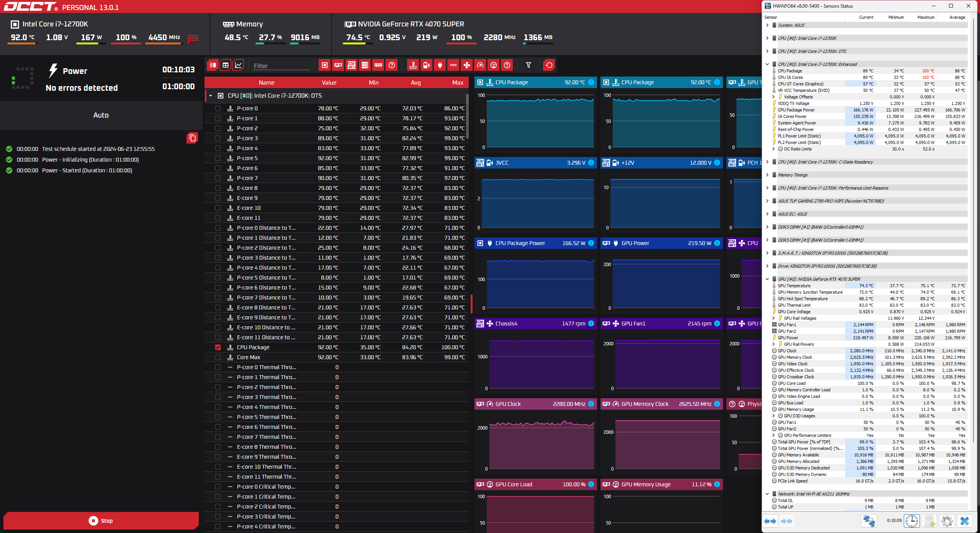980x533 pixels.
Task: Sort sensor table by Avg column
Action: 416,83
